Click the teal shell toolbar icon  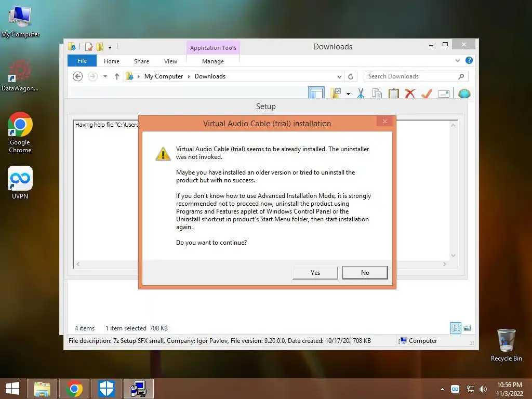[x=464, y=94]
